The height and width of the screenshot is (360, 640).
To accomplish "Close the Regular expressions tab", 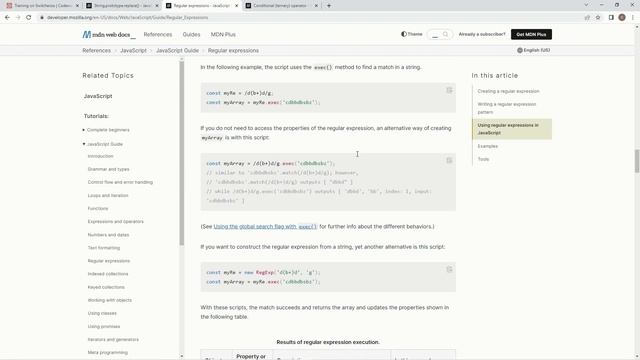I will 236,6.
